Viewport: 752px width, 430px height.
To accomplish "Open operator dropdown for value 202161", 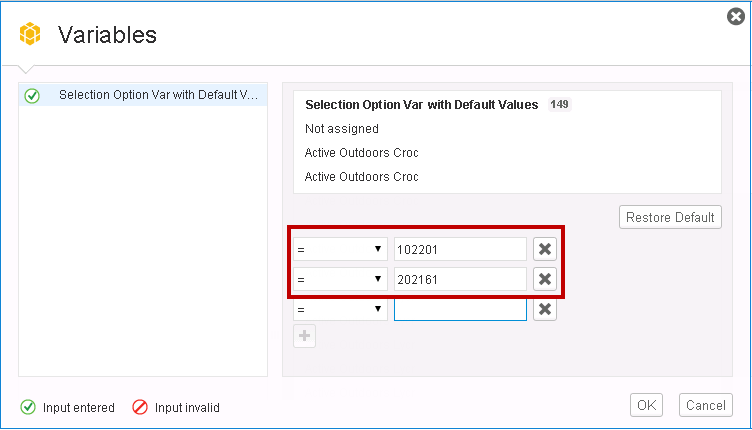I will pyautogui.click(x=340, y=279).
